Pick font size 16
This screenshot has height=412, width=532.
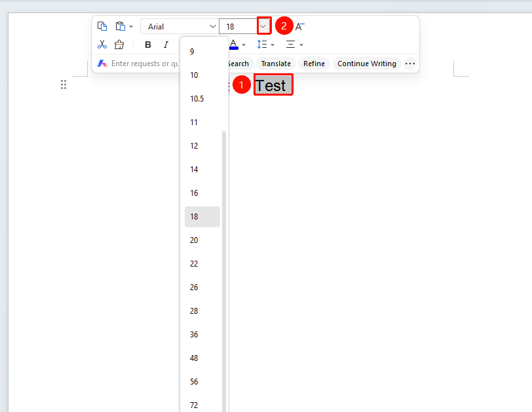202,193
